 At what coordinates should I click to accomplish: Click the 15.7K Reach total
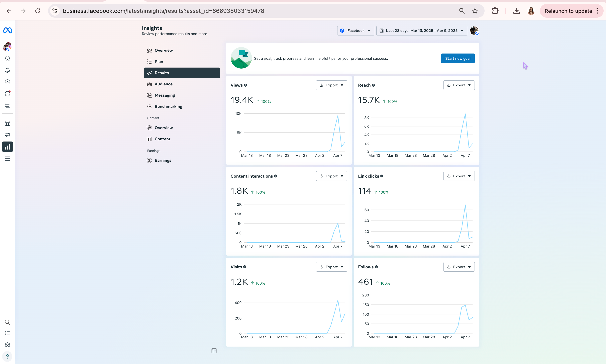pyautogui.click(x=369, y=100)
